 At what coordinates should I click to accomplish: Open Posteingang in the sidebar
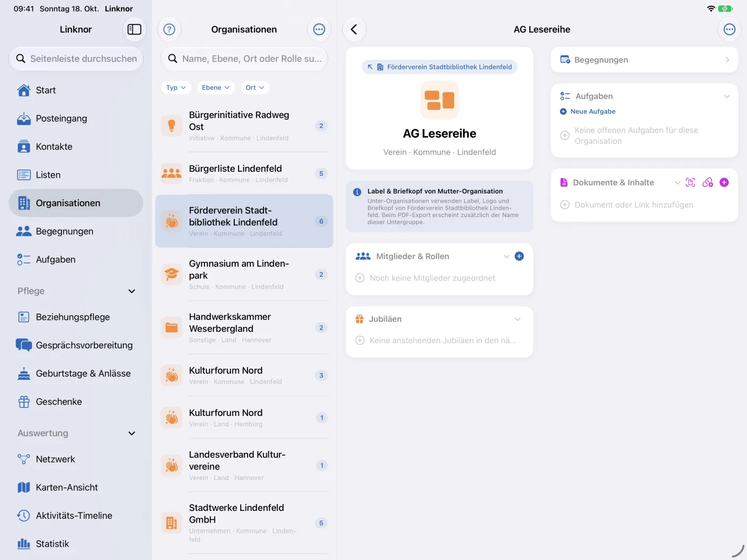[x=76, y=118]
